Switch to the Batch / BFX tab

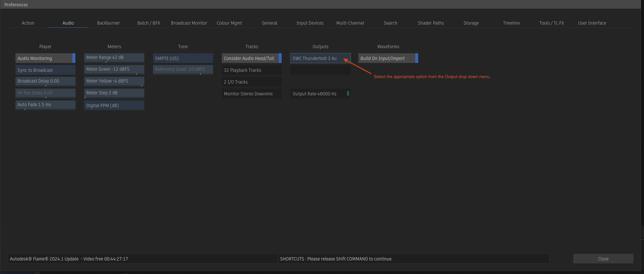point(148,23)
